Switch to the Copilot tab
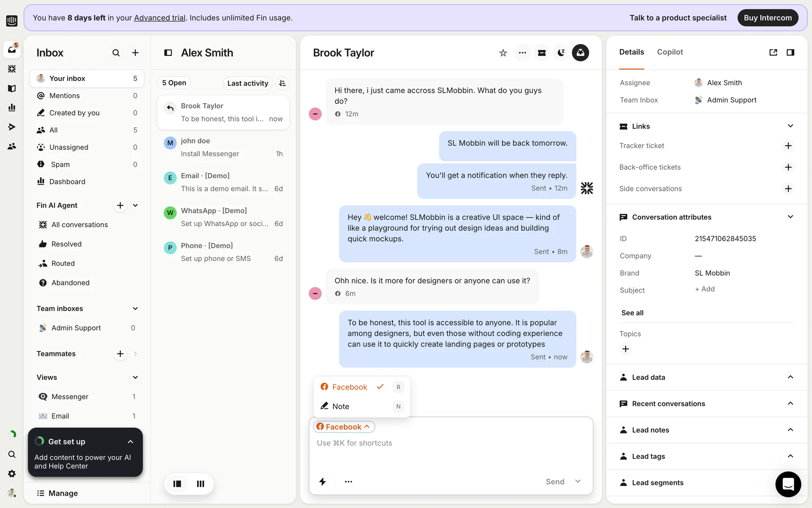 point(670,52)
